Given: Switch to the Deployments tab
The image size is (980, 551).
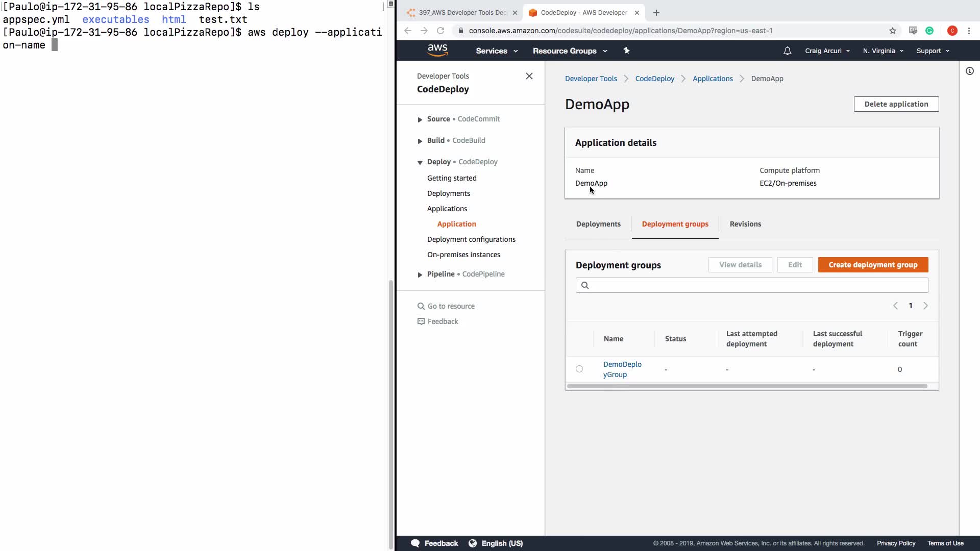Looking at the screenshot, I should 598,224.
